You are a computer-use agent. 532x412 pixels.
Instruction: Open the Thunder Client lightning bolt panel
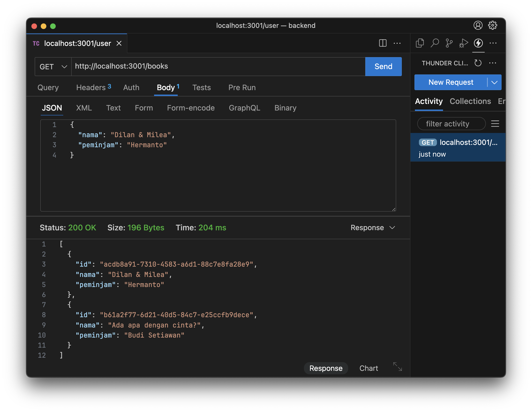tap(478, 43)
